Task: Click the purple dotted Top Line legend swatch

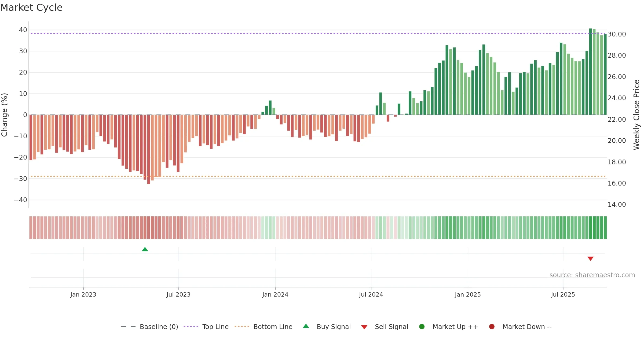Action: point(191,327)
